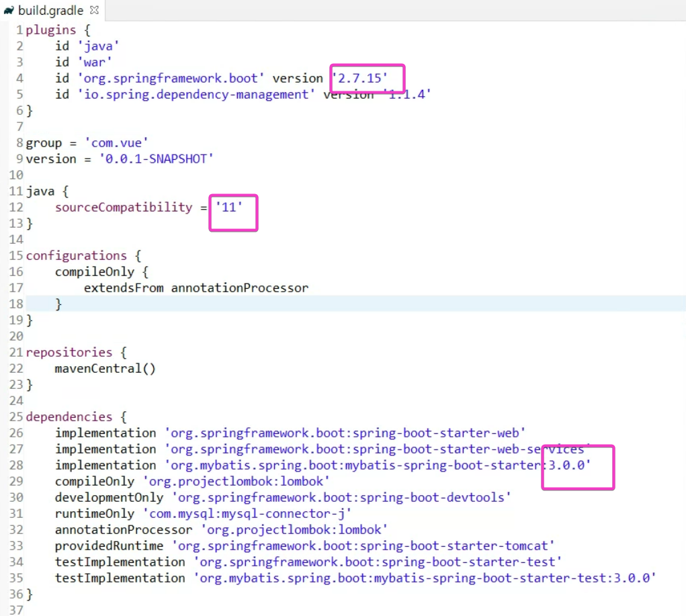Click the 'war' plugin id string
This screenshot has height=616, width=686.
pos(95,62)
